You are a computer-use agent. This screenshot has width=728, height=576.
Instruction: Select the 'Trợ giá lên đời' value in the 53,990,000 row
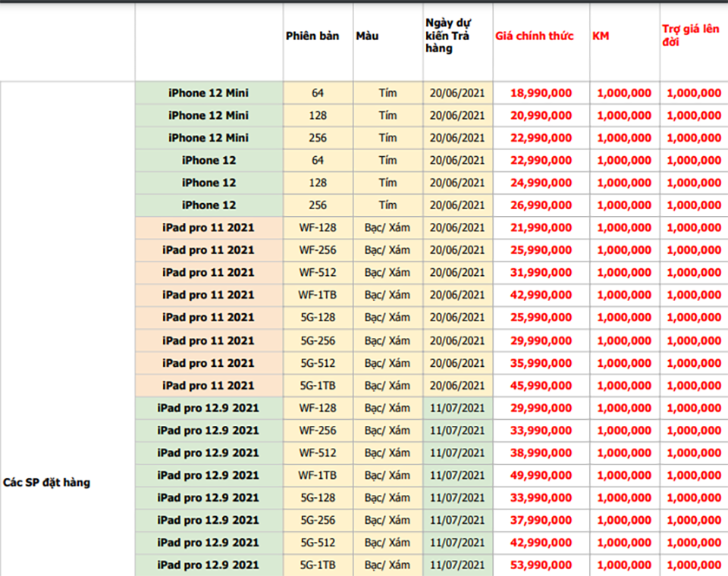[694, 565]
